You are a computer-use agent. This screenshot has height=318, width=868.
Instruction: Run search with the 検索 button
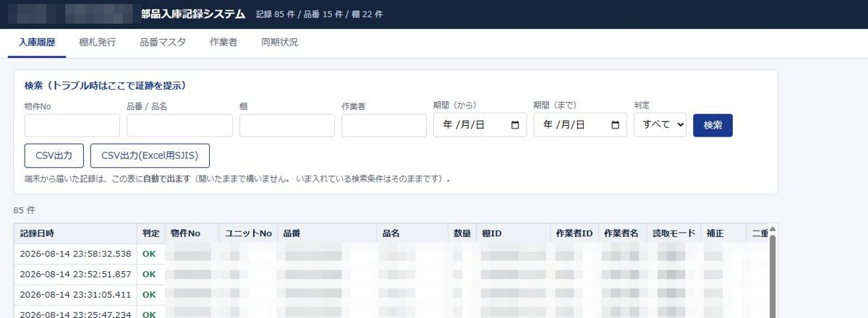pyautogui.click(x=712, y=125)
